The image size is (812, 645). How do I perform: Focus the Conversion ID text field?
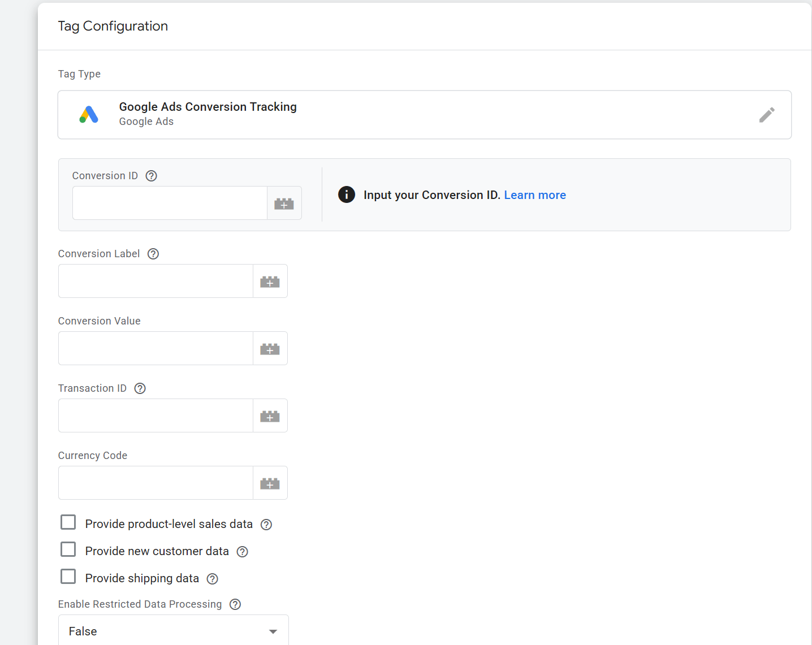click(170, 204)
